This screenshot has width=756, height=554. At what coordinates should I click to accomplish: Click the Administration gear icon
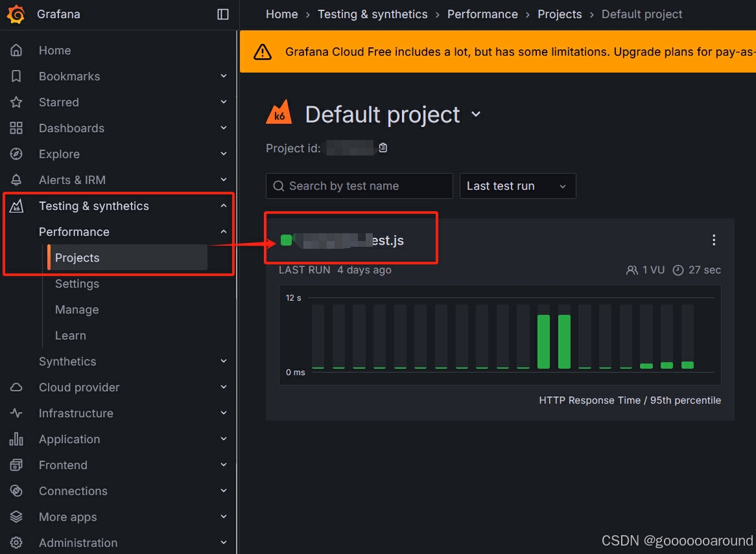point(16,543)
